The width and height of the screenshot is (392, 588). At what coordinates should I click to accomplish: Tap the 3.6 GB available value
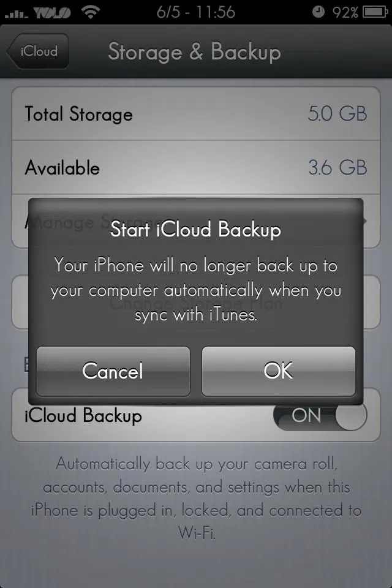[x=337, y=168]
